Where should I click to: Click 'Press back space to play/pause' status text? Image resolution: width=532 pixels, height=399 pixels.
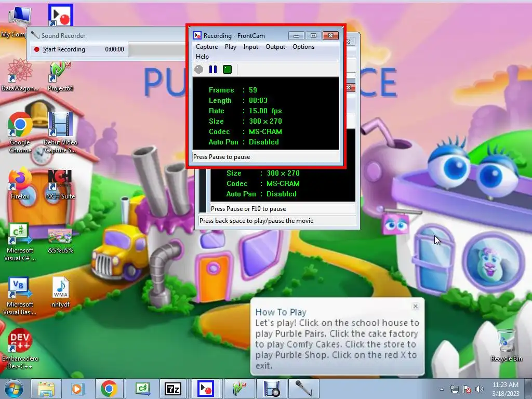coord(256,221)
